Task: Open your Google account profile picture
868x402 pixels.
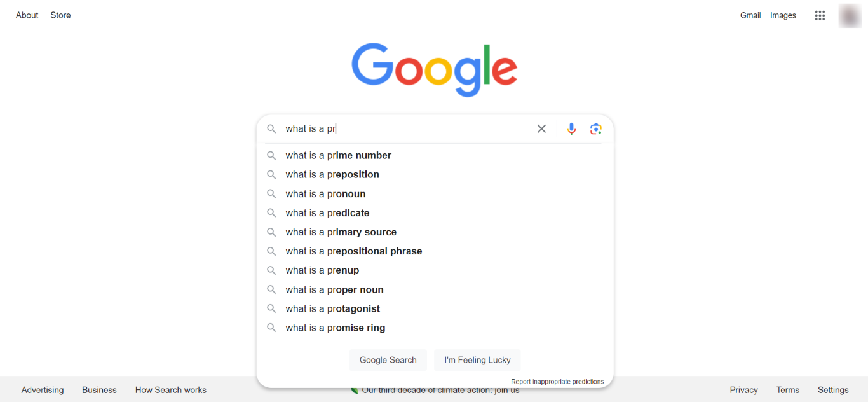Action: [850, 15]
